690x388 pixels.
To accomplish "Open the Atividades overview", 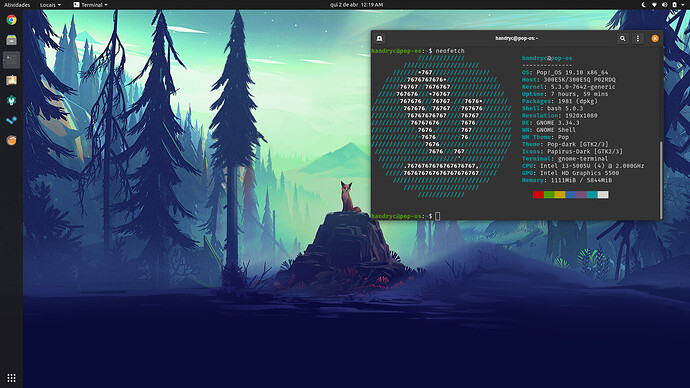I will pyautogui.click(x=17, y=5).
